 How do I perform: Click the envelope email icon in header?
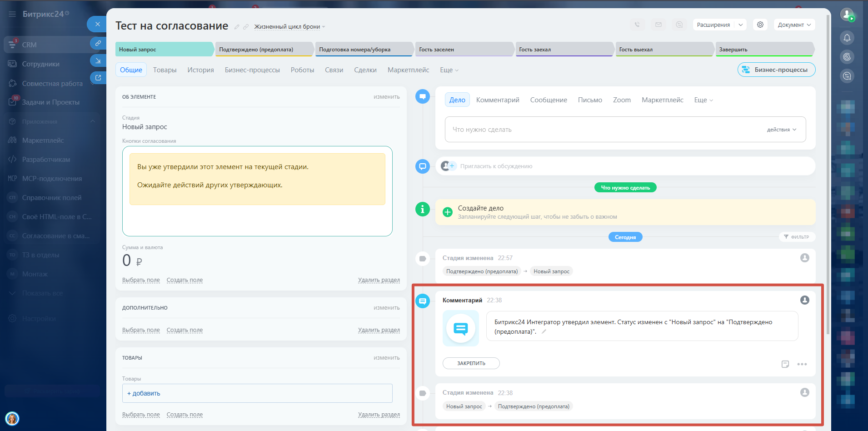(658, 25)
